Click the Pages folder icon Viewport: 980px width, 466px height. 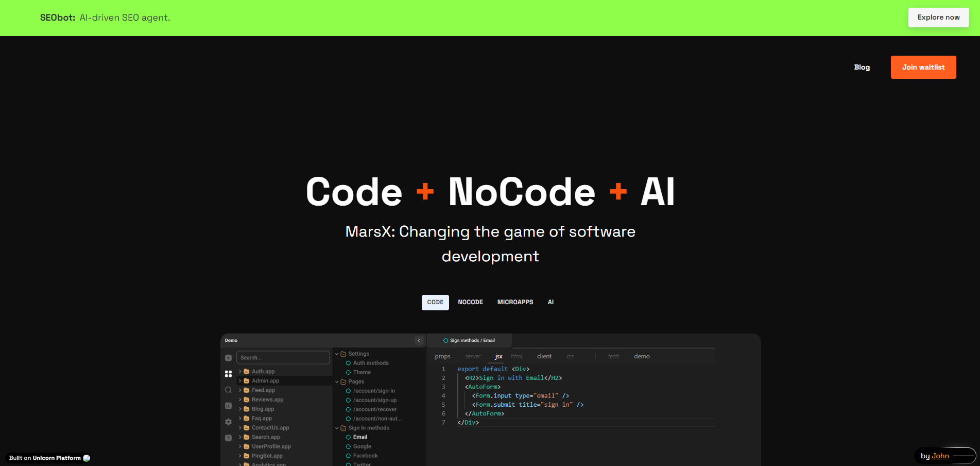[x=343, y=382]
